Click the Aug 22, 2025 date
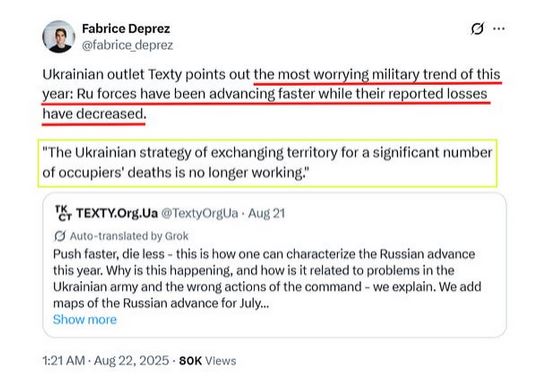Viewport: 537px width, 391px height. point(132,361)
